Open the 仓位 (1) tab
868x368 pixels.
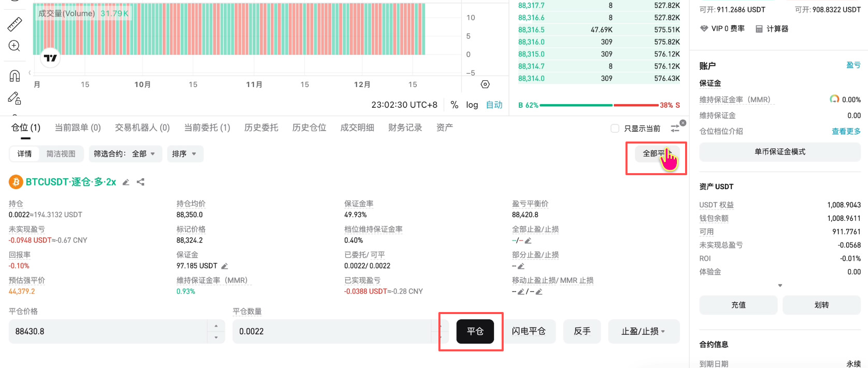click(26, 128)
